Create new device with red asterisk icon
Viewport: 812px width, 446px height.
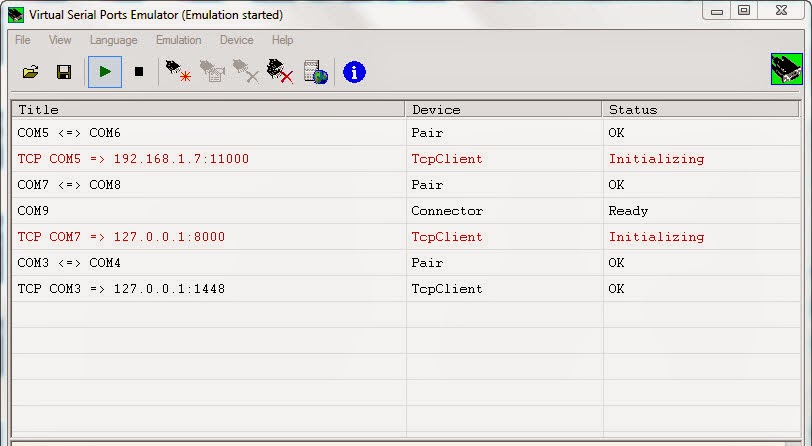coord(178,72)
